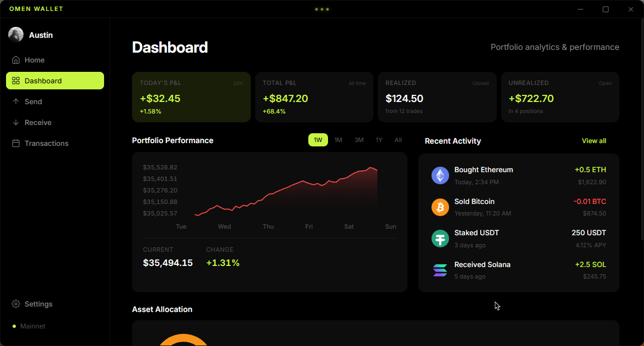Image resolution: width=644 pixels, height=346 pixels.
Task: Show the 1Y performance range
Action: 379,140
